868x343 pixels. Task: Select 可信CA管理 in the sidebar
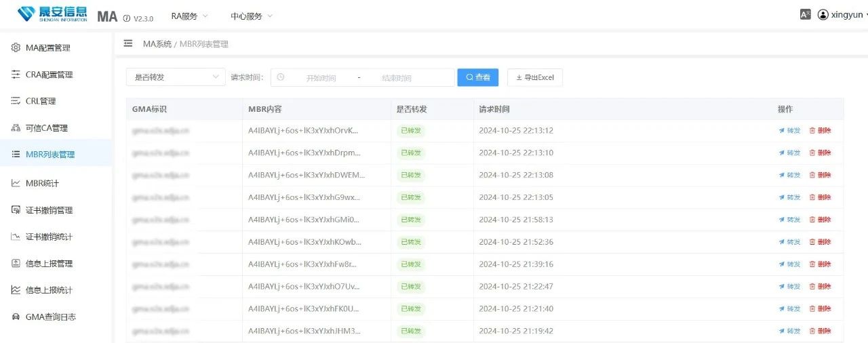46,128
